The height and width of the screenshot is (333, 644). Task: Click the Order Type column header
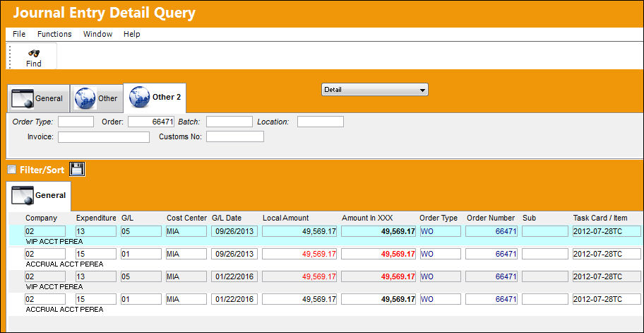[x=439, y=218]
